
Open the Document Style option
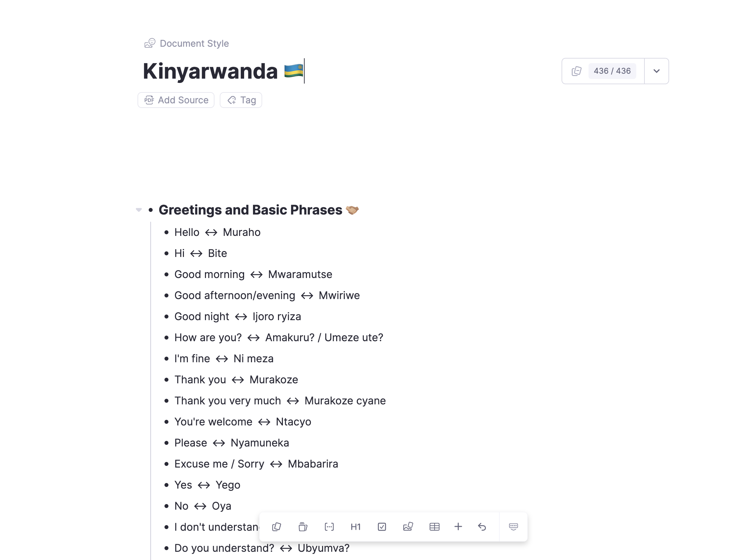coord(187,43)
